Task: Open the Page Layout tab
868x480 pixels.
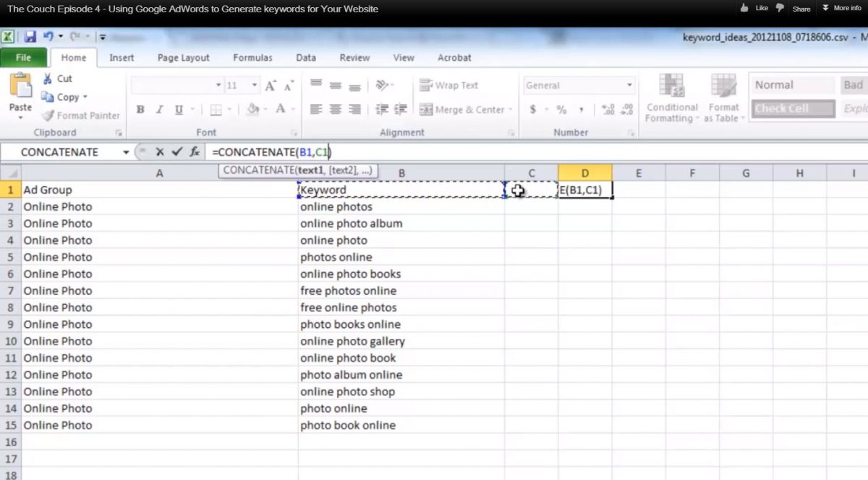Action: (183, 58)
